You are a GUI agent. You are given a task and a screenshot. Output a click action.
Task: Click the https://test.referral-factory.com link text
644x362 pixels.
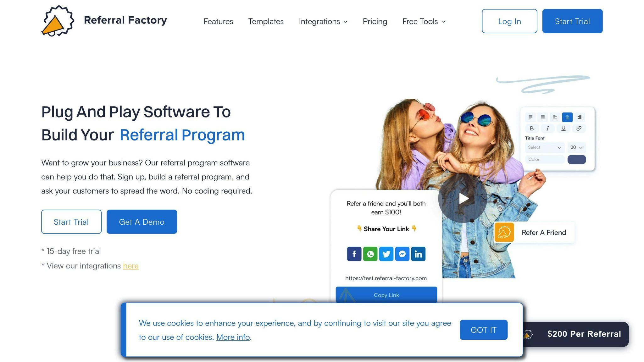386,278
